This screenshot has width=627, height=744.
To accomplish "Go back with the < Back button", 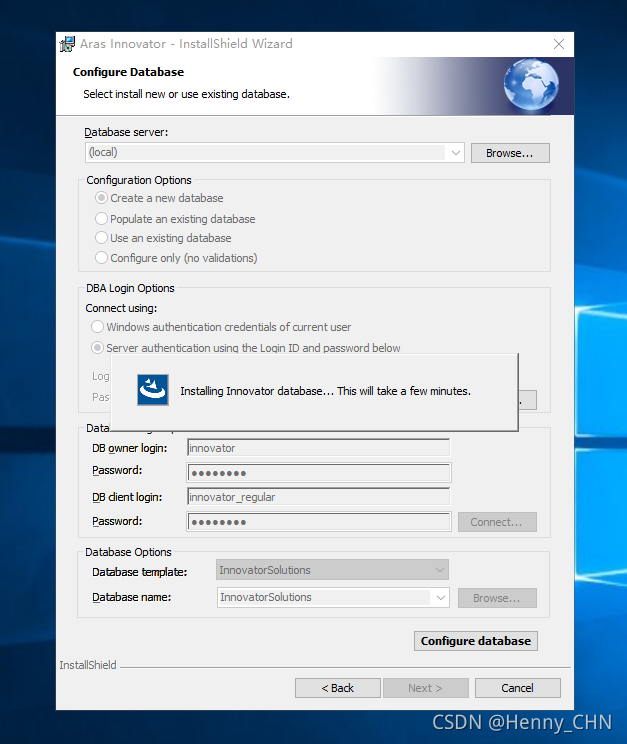I will point(337,688).
